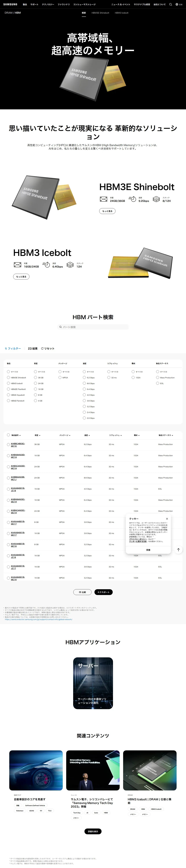
Task: Tick the checkbox for KHBAC4A03D-MC1H
Action: pyautogui.click(x=8, y=467)
